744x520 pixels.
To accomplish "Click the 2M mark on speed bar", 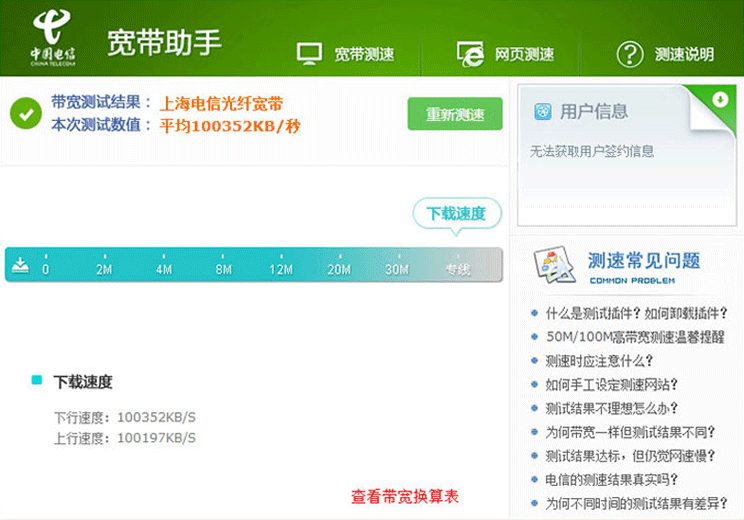I will [x=104, y=269].
